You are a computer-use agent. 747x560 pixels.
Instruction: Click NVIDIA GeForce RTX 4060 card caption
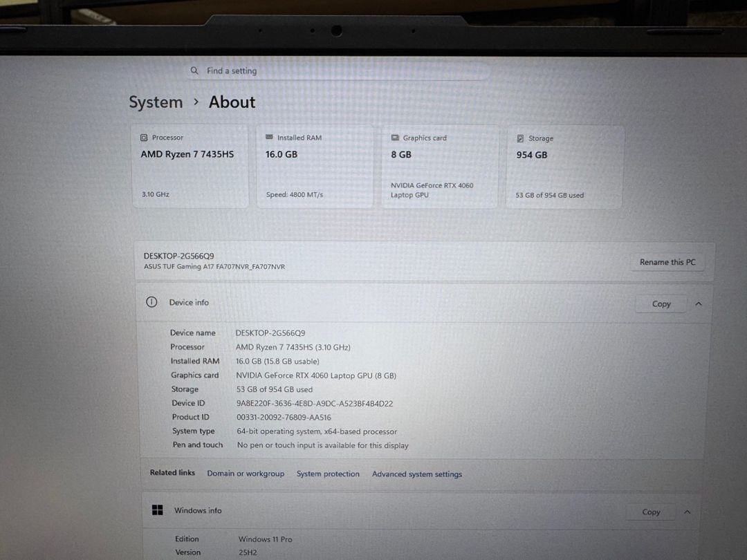pos(432,190)
